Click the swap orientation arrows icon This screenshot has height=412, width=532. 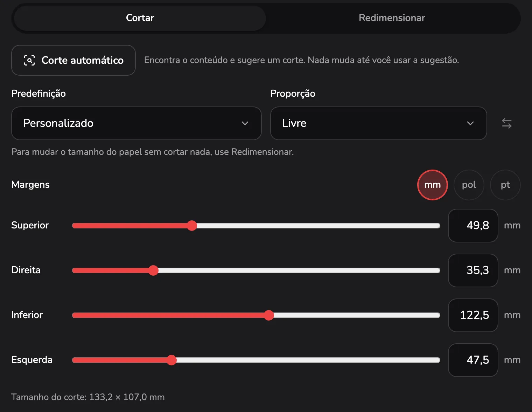(x=506, y=123)
